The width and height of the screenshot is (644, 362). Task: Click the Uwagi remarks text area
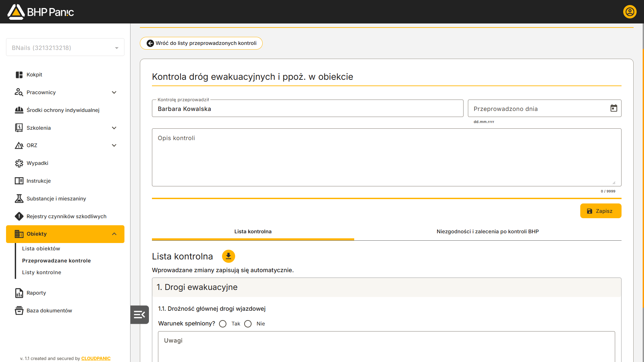tap(386, 347)
